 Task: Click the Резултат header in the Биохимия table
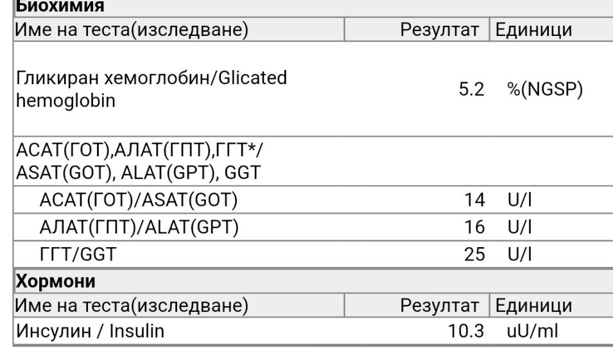point(439,30)
